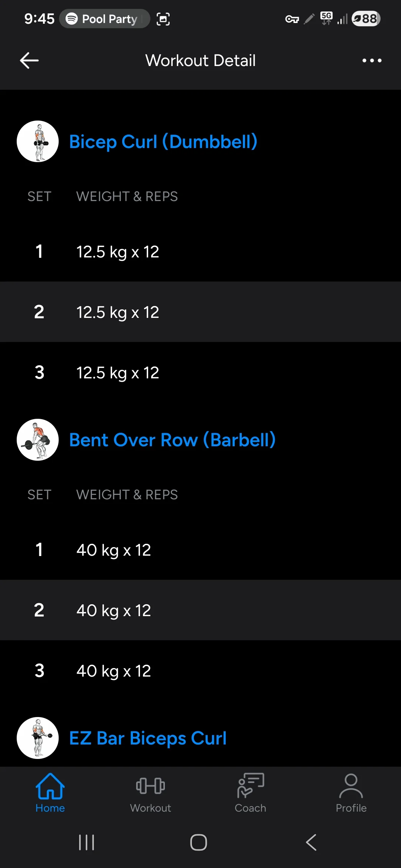
Task: Tap Android home navigation button
Action: (199, 842)
